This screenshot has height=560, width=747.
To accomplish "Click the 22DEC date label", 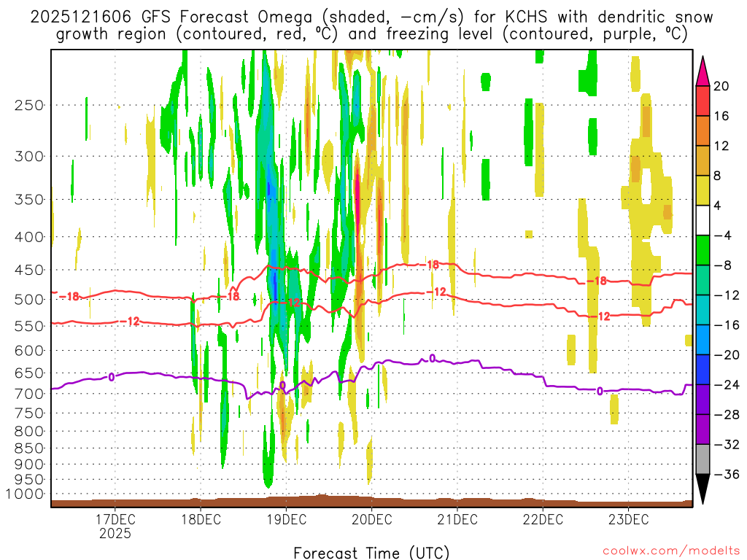I will 543,519.
